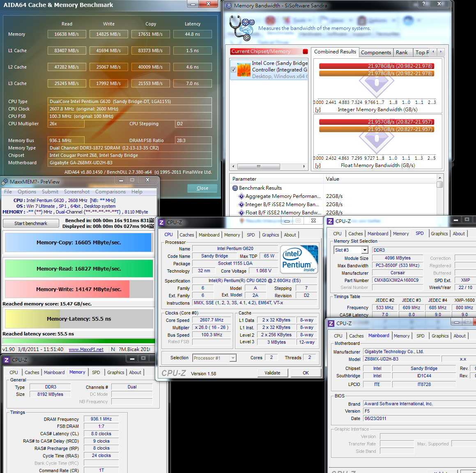This screenshot has width=476, height=473.
Task: Click the sunflower thumbnail in Sandra chipset list
Action: (244, 69)
